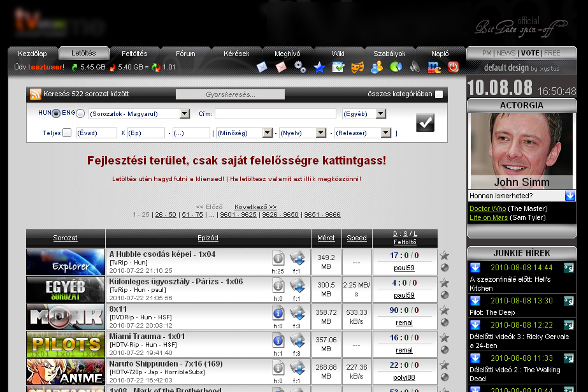Open settings gears icon in toolbar
This screenshot has width=588, height=392.
tap(300, 67)
